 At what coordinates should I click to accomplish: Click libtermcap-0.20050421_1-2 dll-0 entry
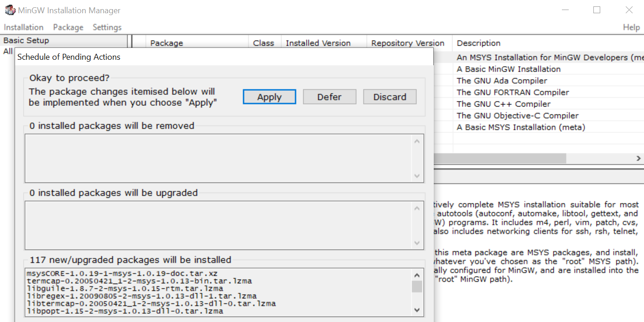[151, 304]
